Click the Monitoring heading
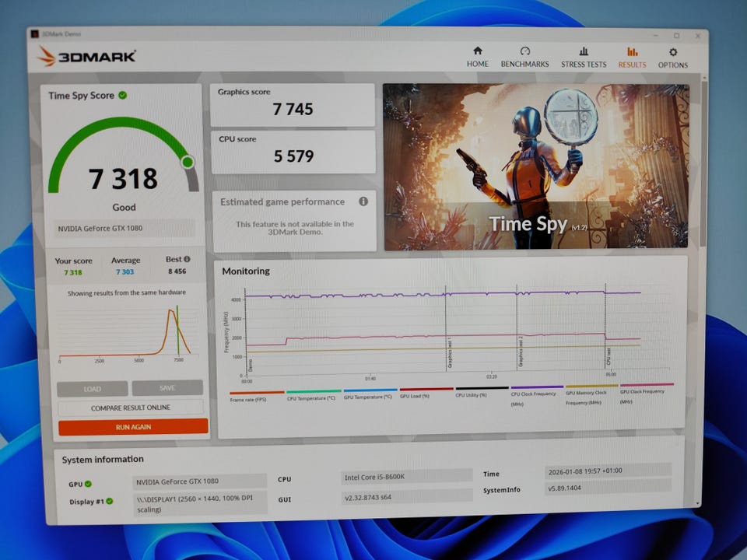The height and width of the screenshot is (560, 747). pyautogui.click(x=246, y=271)
